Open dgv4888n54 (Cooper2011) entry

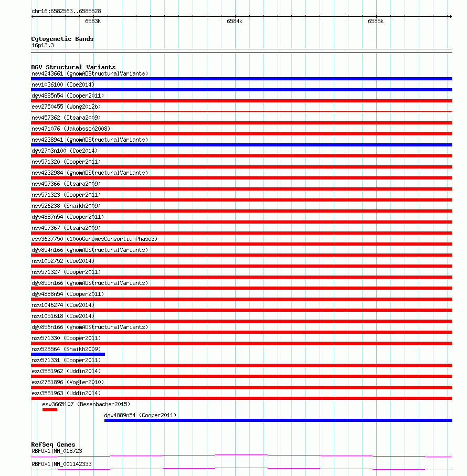68,294
